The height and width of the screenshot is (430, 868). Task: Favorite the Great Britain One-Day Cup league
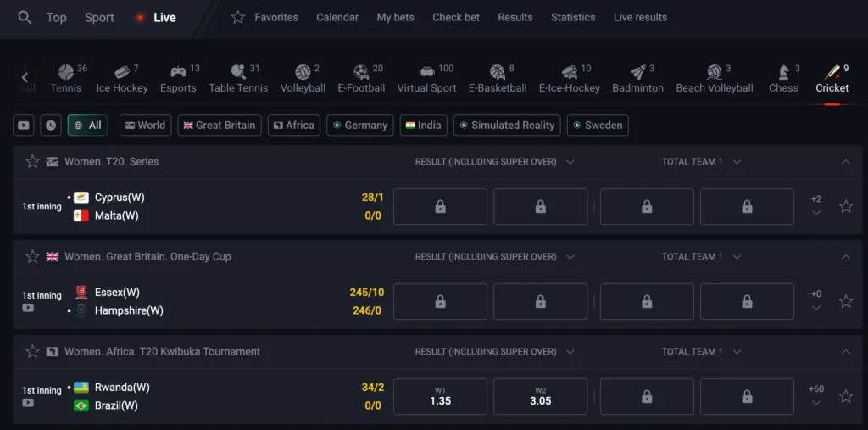point(33,257)
